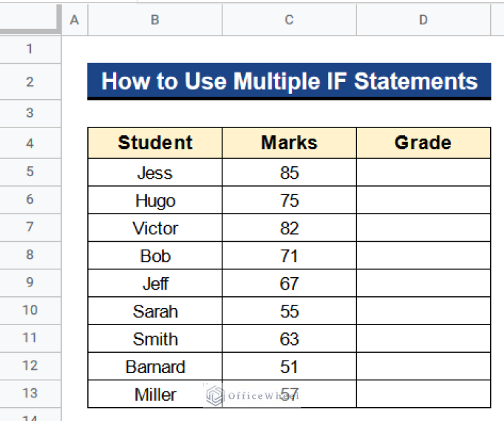
Task: Select row 2 header
Action: [30, 81]
